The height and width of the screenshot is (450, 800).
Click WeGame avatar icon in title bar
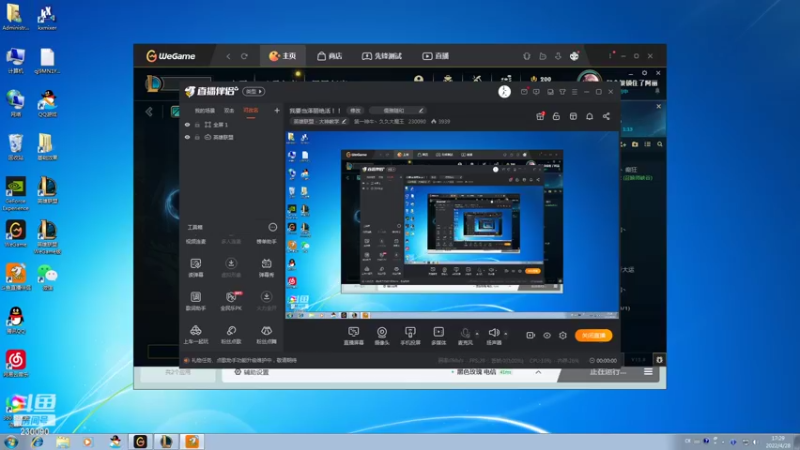tap(574, 56)
